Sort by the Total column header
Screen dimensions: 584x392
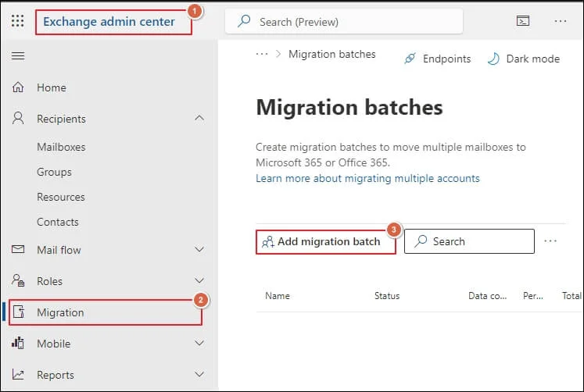pos(571,296)
